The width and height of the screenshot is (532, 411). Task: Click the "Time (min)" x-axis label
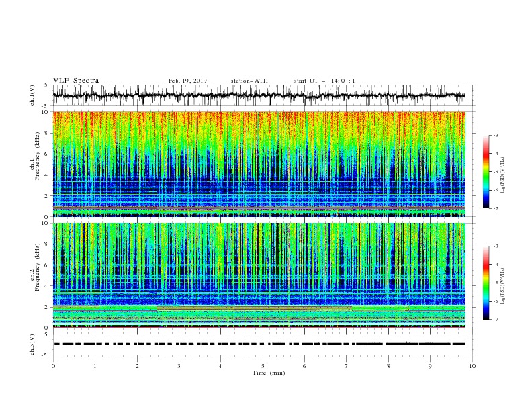[269, 373]
